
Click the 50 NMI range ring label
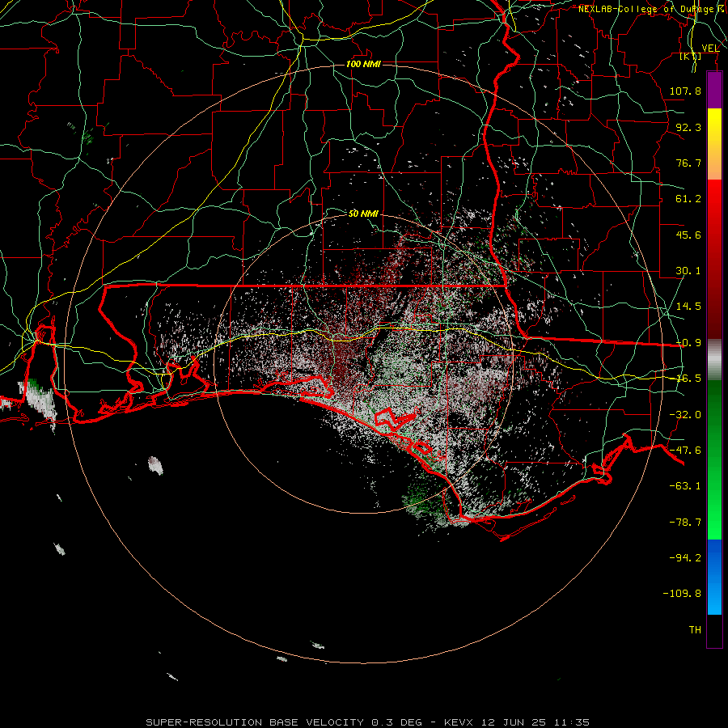pyautogui.click(x=363, y=214)
